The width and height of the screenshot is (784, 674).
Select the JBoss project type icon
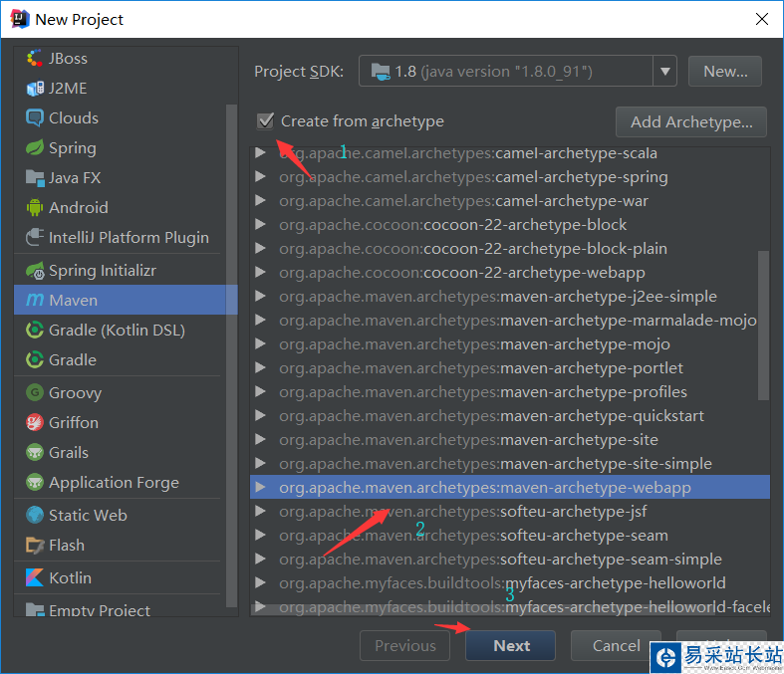(x=35, y=58)
